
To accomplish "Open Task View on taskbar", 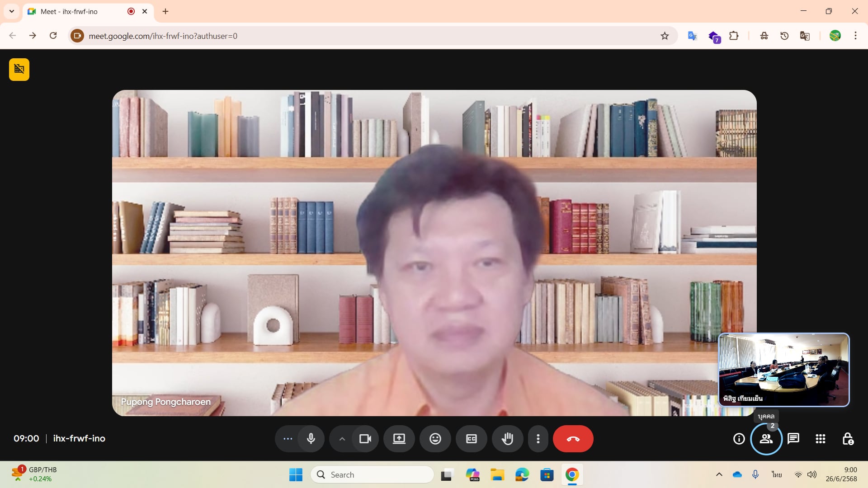I will coord(447,474).
